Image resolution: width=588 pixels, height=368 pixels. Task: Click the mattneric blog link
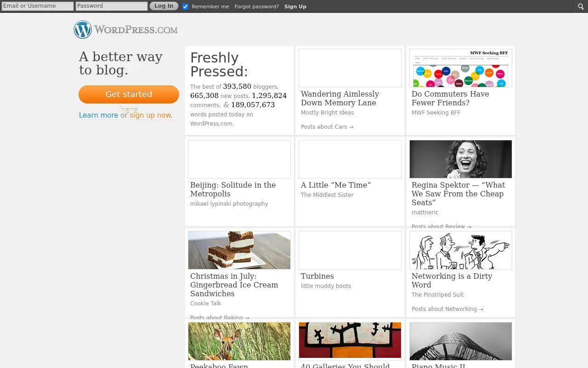click(x=425, y=213)
